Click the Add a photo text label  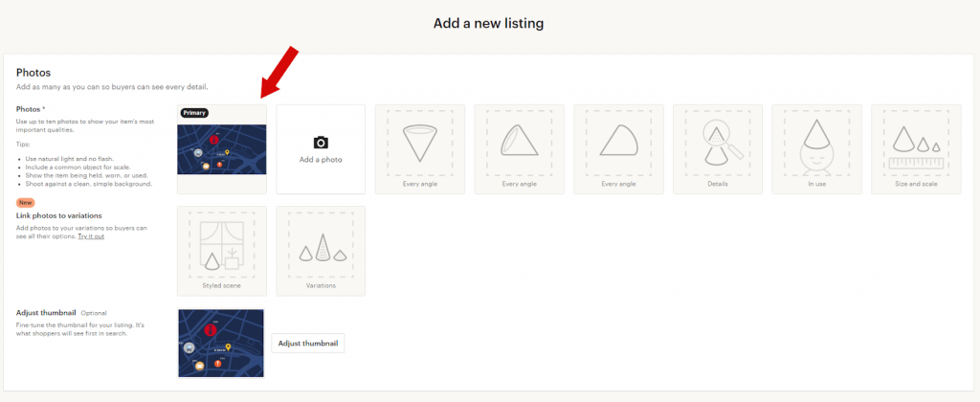click(321, 160)
